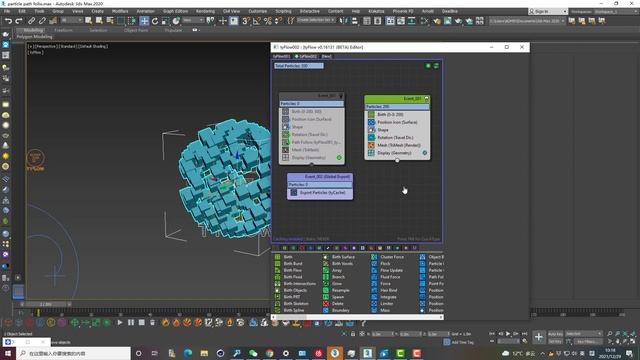This screenshot has width=640, height=360.
Task: Click the green event output connector
Action: coord(397,161)
